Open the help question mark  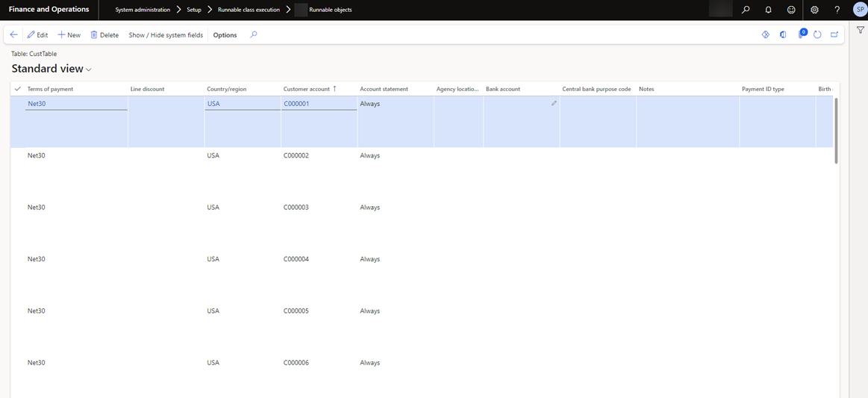837,10
